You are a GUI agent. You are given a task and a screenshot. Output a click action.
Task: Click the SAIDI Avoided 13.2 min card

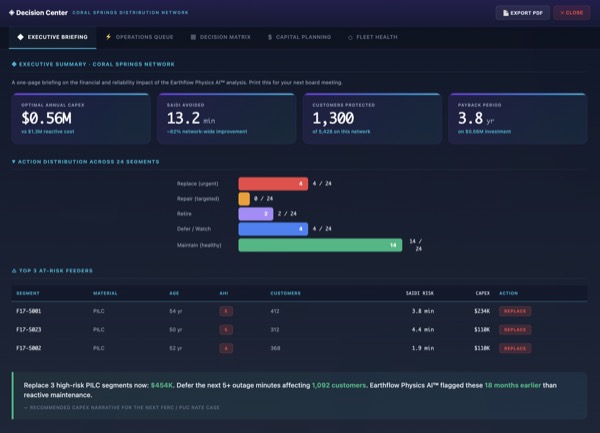tap(227, 119)
